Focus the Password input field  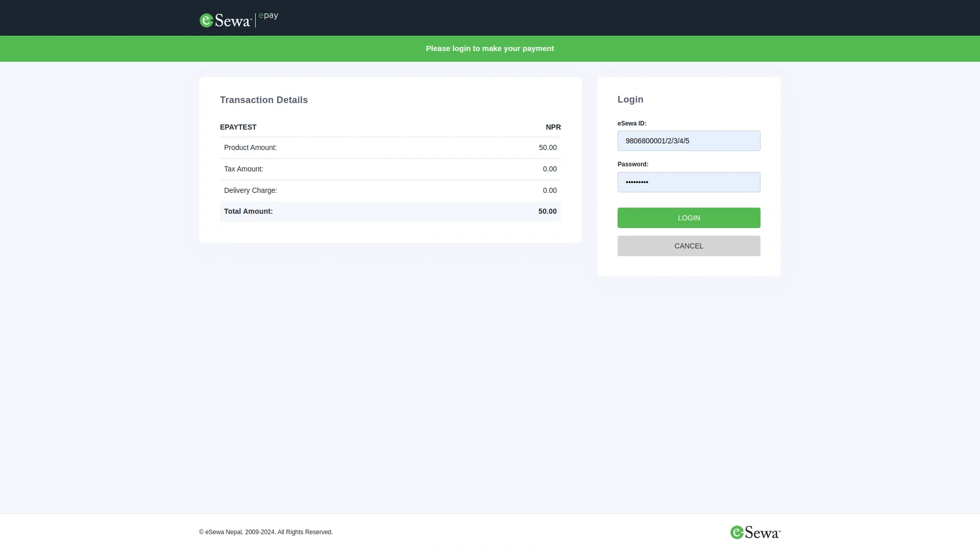tap(689, 182)
